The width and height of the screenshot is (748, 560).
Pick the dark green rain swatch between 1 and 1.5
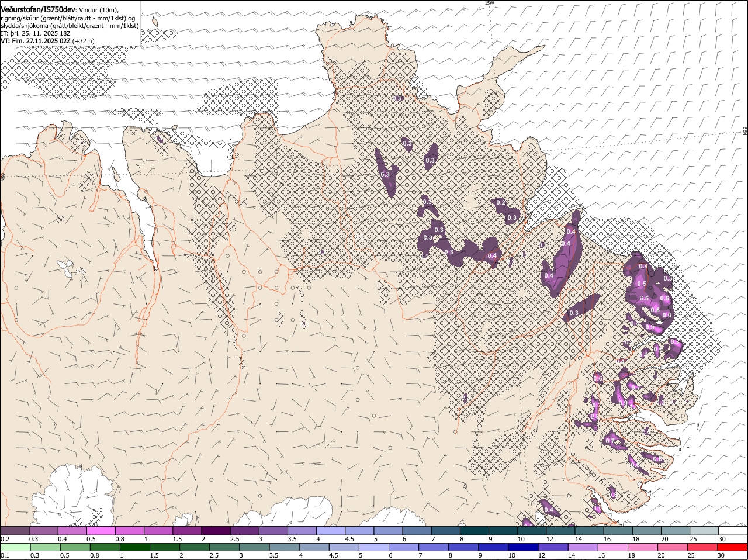coord(135,548)
